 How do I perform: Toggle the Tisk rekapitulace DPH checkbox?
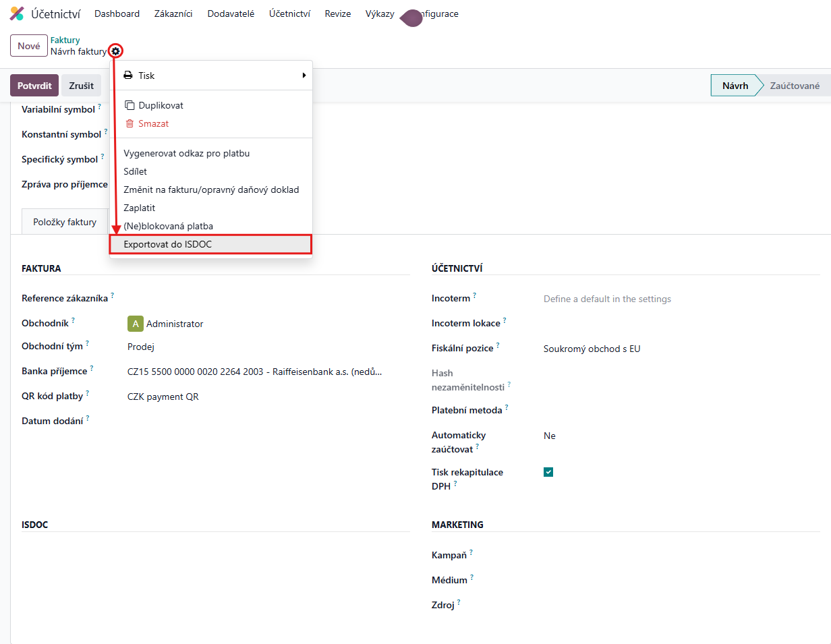pyautogui.click(x=548, y=472)
